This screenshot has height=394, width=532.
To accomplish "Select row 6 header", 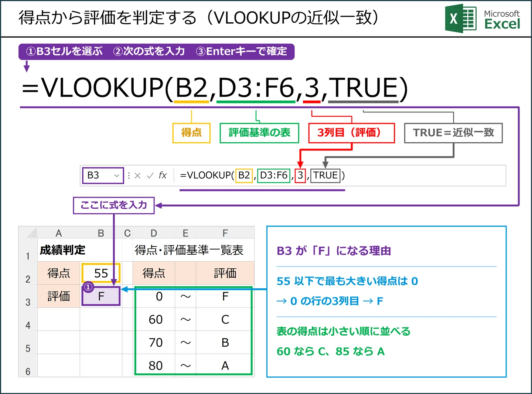I will point(28,366).
